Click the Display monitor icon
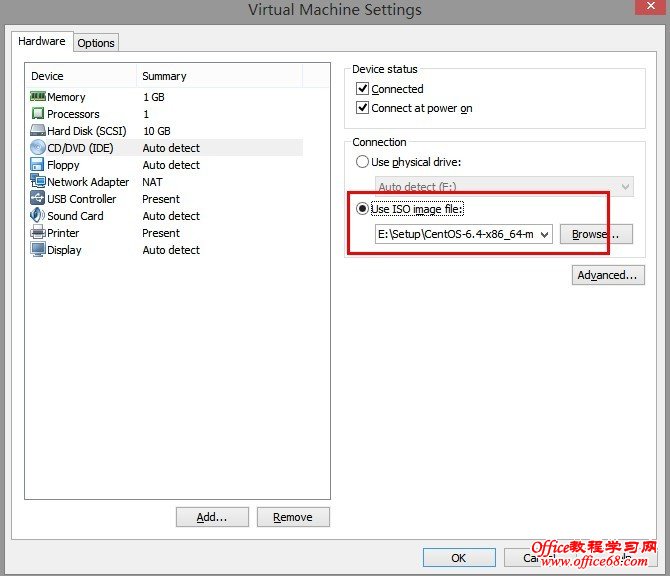 38,249
